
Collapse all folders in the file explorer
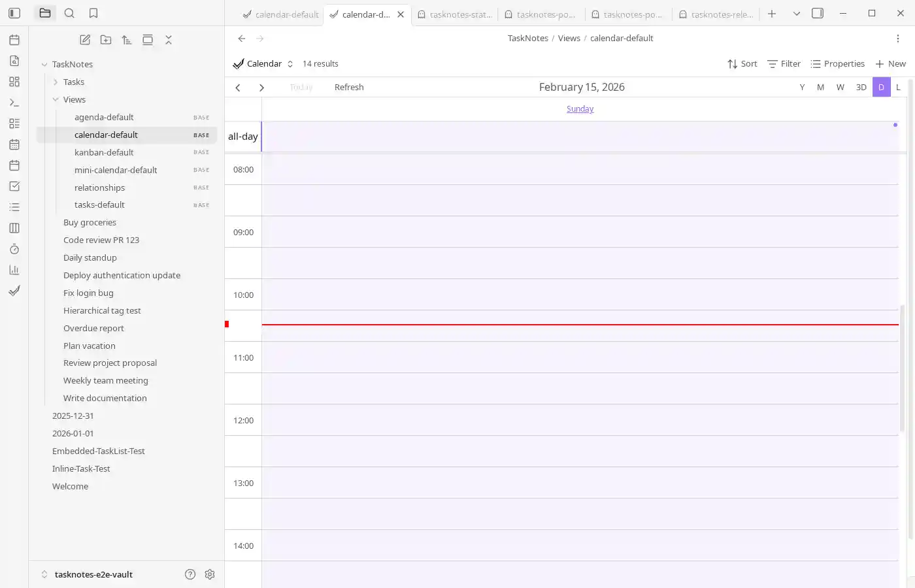[x=169, y=40]
